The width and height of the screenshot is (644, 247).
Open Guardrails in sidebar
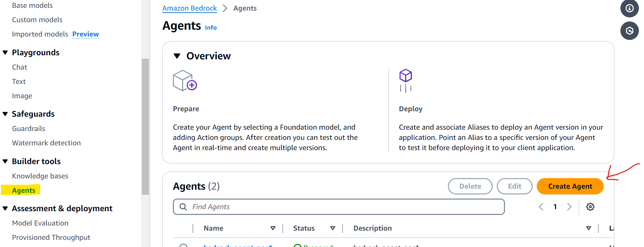(29, 129)
